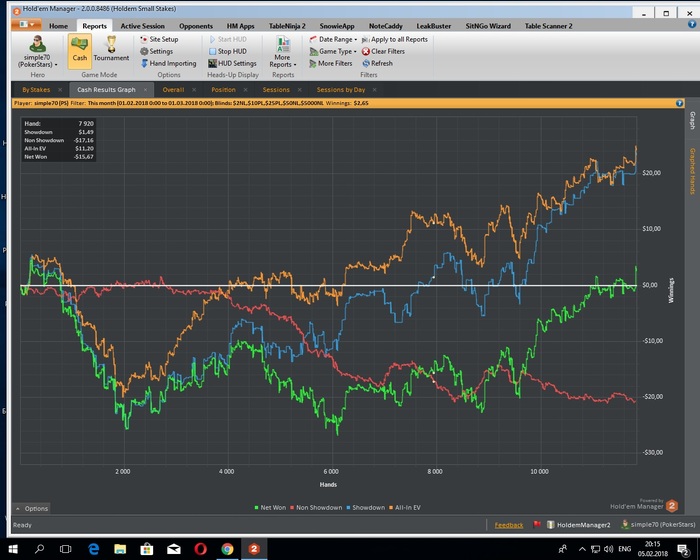Open the Game Type filter dropdown

[333, 51]
